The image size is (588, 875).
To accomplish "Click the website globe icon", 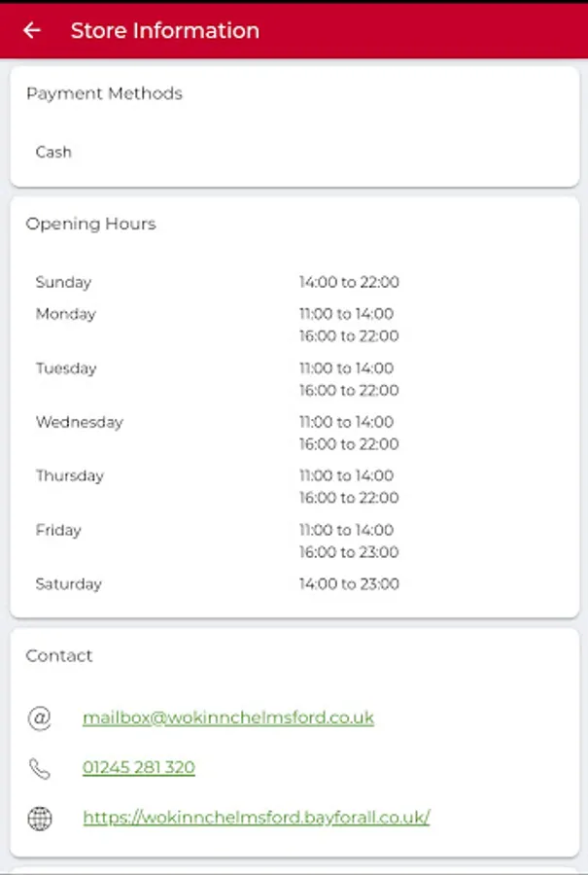I will coord(40,818).
